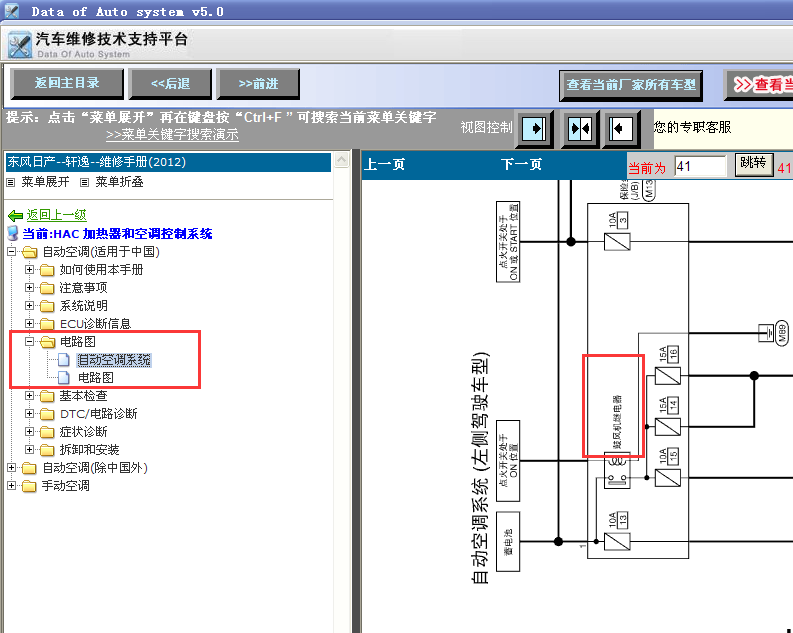This screenshot has width=793, height=633.
Task: Click 菜单折叠 to collapse menu
Action: pyautogui.click(x=119, y=182)
